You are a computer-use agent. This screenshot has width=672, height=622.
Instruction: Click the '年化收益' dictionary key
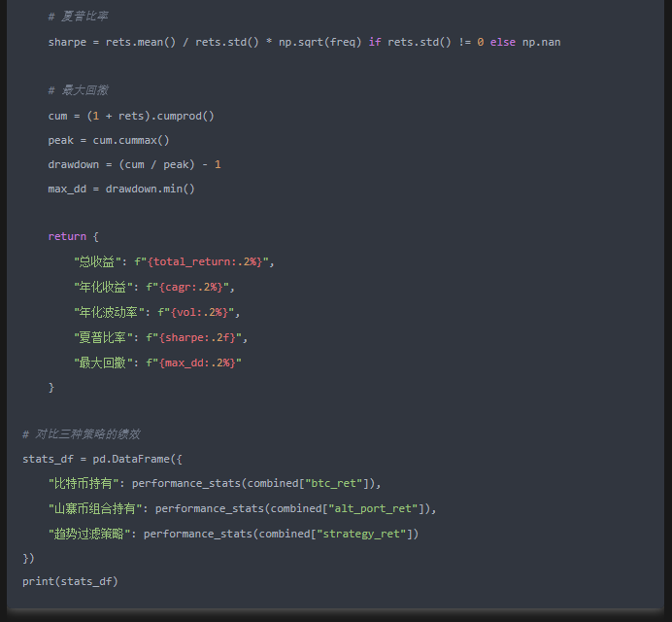tap(103, 287)
